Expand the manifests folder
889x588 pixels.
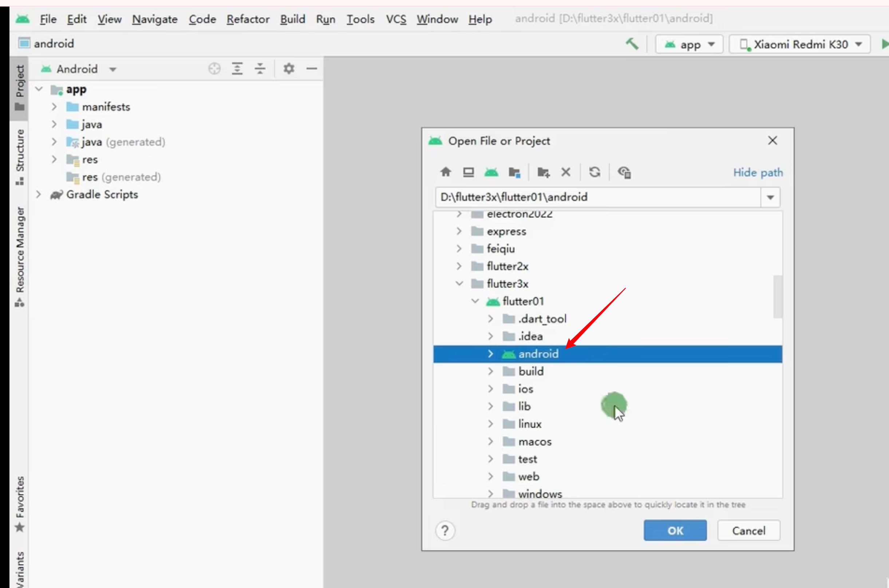click(x=54, y=107)
